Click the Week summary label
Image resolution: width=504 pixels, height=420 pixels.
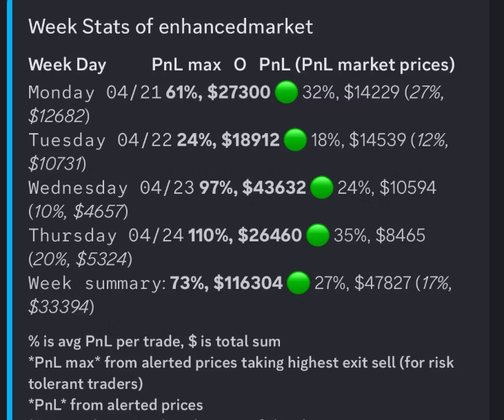pos(97,283)
